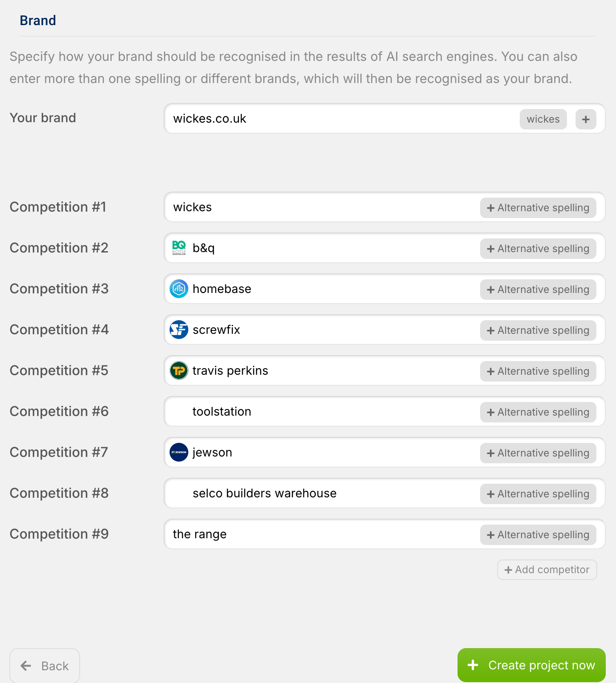
Task: Click the plus icon beside wickes tag
Action: coord(586,119)
